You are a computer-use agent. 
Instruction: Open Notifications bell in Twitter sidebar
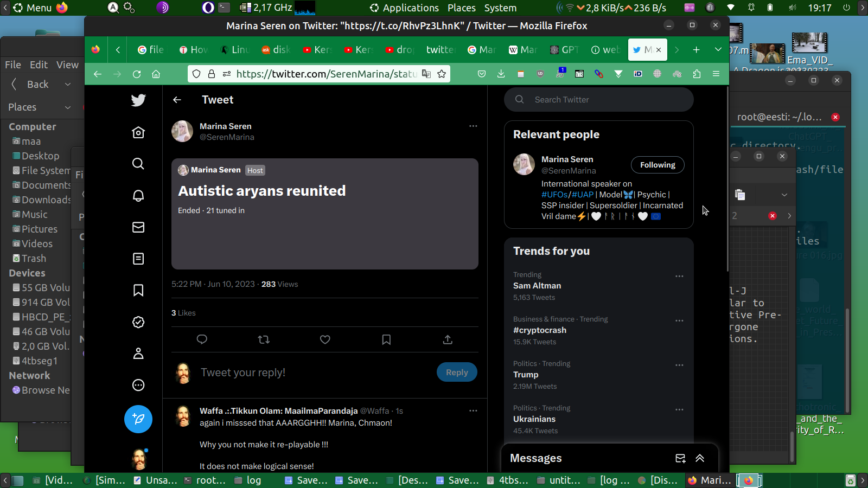(x=138, y=196)
